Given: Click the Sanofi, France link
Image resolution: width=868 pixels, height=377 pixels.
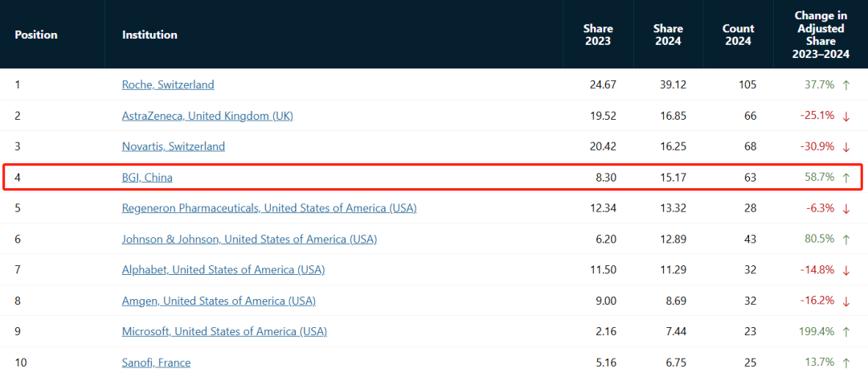Looking at the screenshot, I should [156, 363].
